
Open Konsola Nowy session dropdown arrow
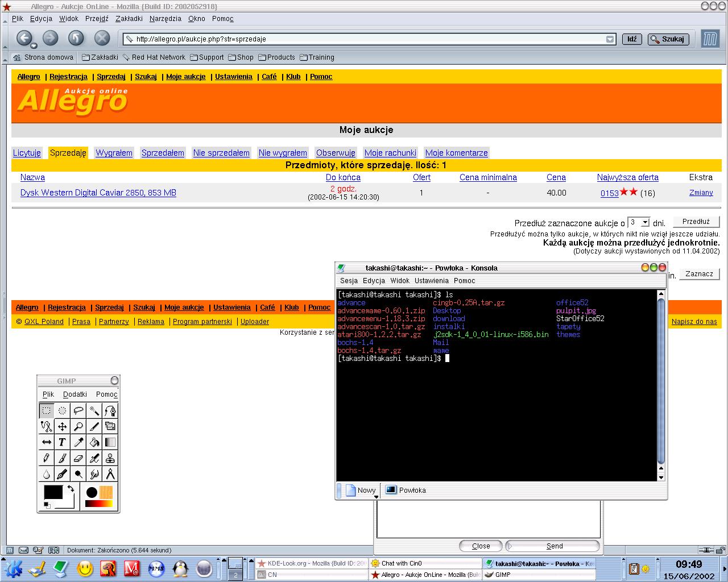coord(376,496)
